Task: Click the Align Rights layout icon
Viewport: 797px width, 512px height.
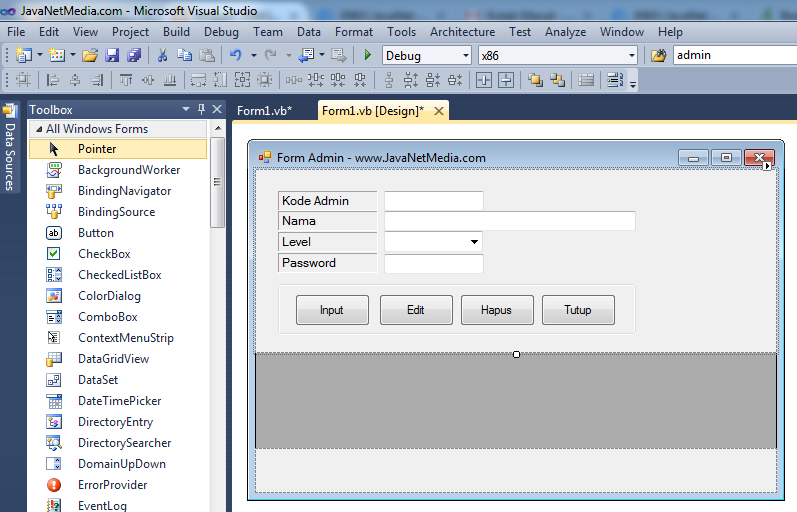Action: pyautogui.click(x=97, y=80)
